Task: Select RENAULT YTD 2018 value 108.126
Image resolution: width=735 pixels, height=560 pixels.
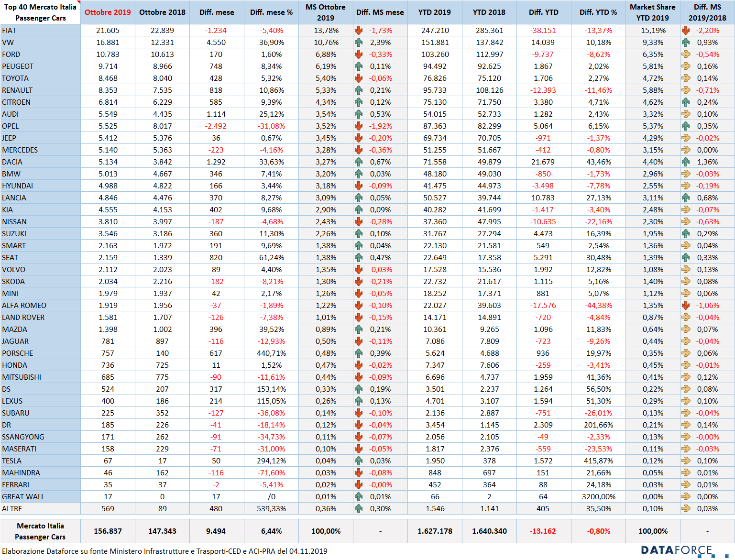Action: click(489, 90)
